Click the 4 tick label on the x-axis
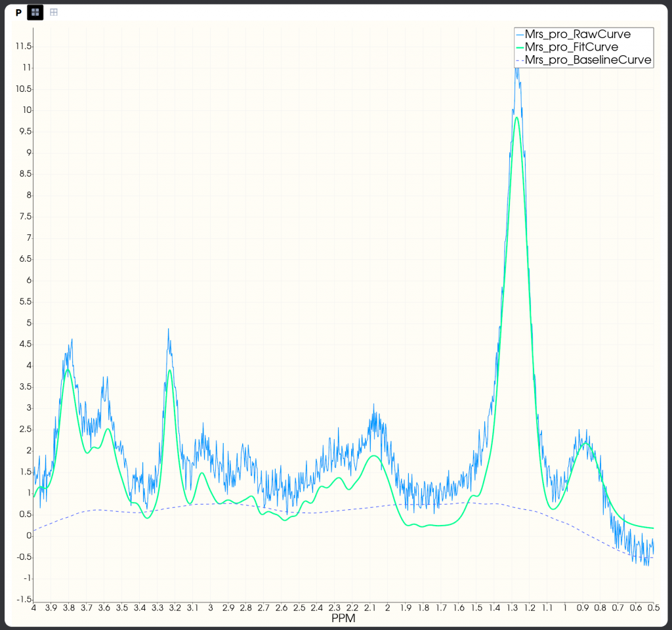Screen dimensions: 672x630 pyautogui.click(x=33, y=608)
